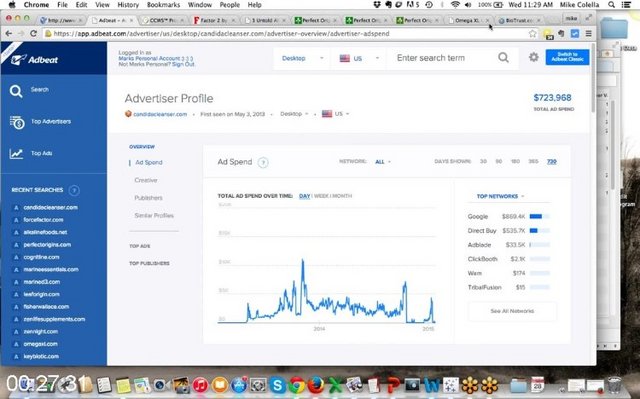Click the Top Ads chart icon in the blue sidebar

coord(16,153)
